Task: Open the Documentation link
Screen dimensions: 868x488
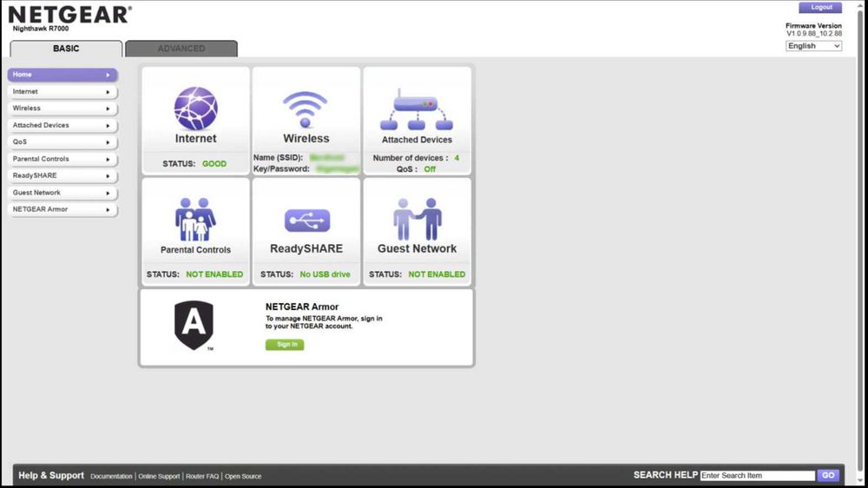Action: (111, 477)
